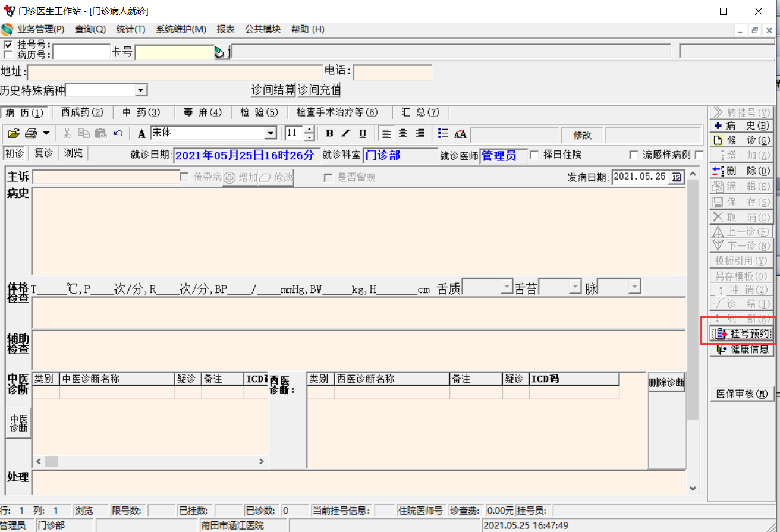Expand the 舌苔 dropdown
Viewport: 780px width, 532px height.
(575, 287)
